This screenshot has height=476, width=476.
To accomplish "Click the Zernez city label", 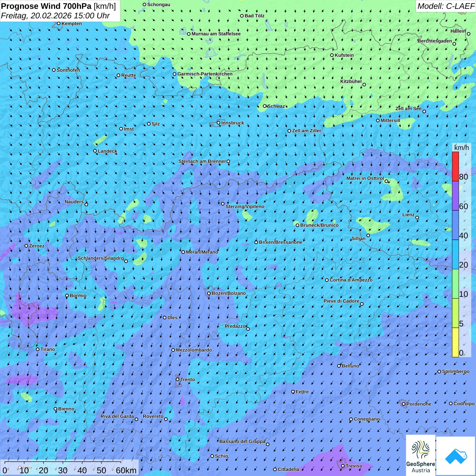I will tap(37, 246).
